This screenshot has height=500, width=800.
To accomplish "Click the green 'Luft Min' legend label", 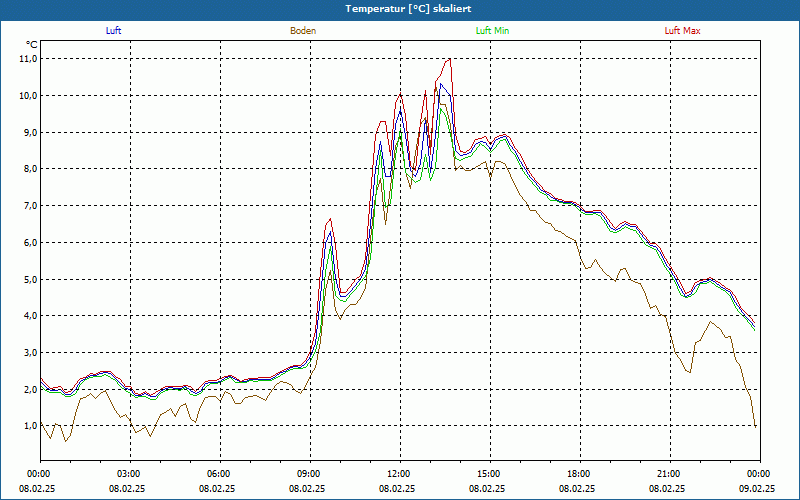I will tap(492, 31).
